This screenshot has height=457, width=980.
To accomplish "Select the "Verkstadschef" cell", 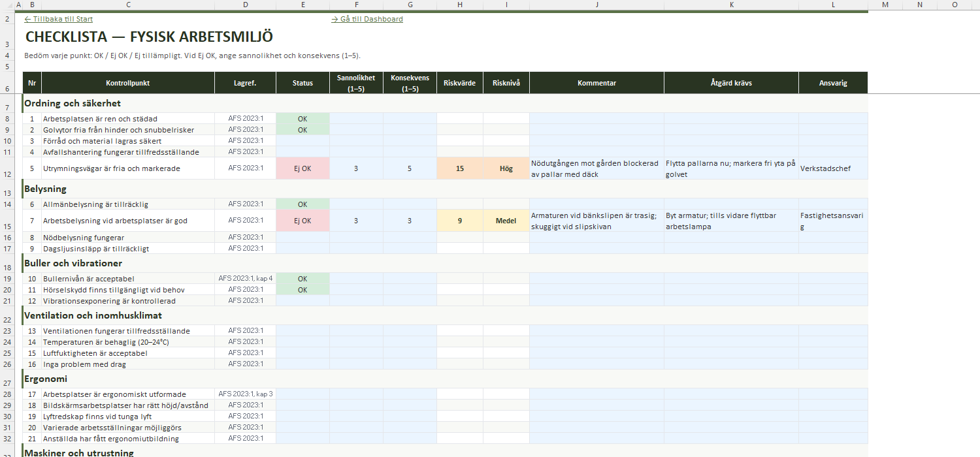I will point(833,168).
